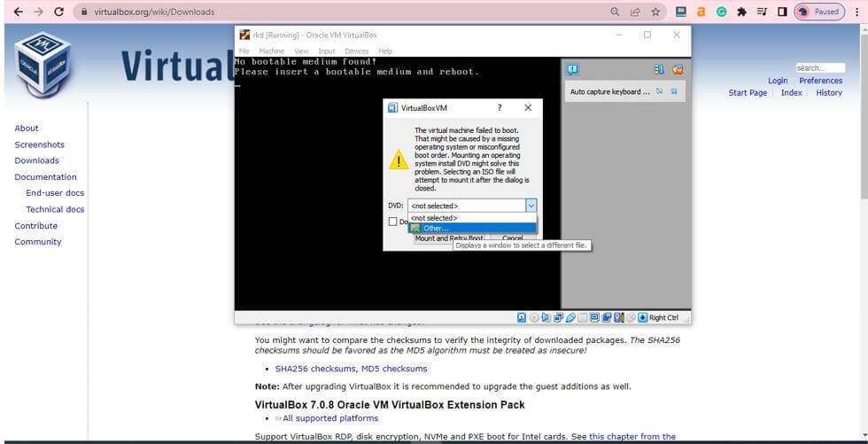This screenshot has width=868, height=444.
Task: Click Preferences link on VirtualBox site
Action: click(820, 81)
